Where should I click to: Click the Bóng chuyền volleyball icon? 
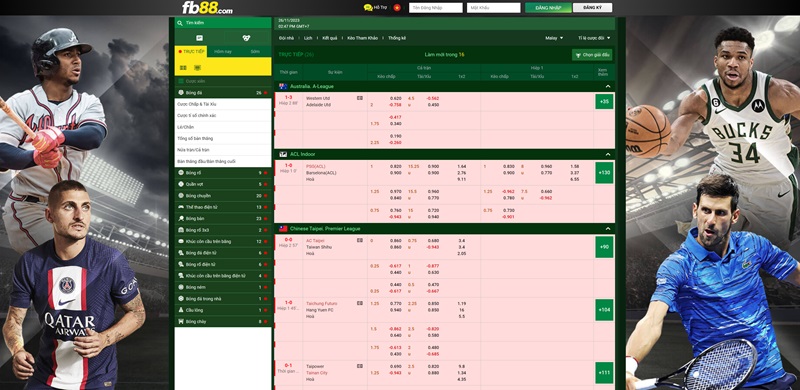click(x=181, y=196)
